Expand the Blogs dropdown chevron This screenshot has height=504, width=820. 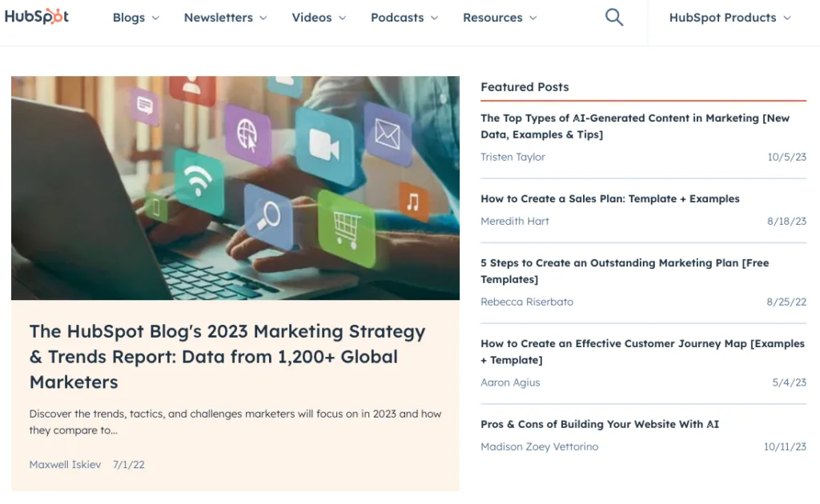click(155, 18)
